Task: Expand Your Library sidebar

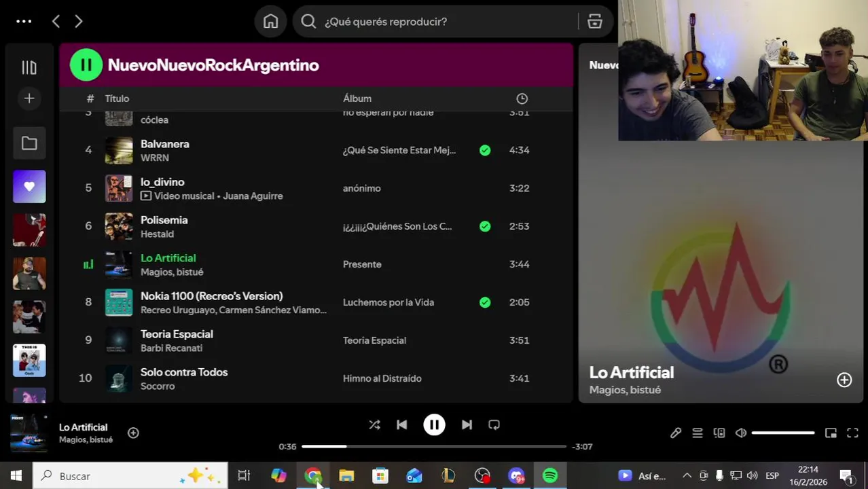Action: (x=29, y=67)
